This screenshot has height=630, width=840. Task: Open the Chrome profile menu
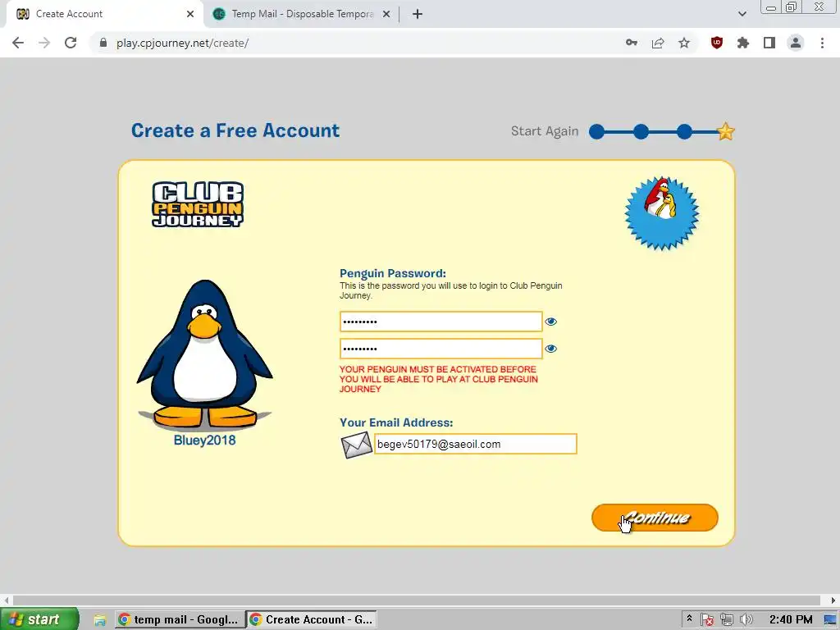coord(796,43)
